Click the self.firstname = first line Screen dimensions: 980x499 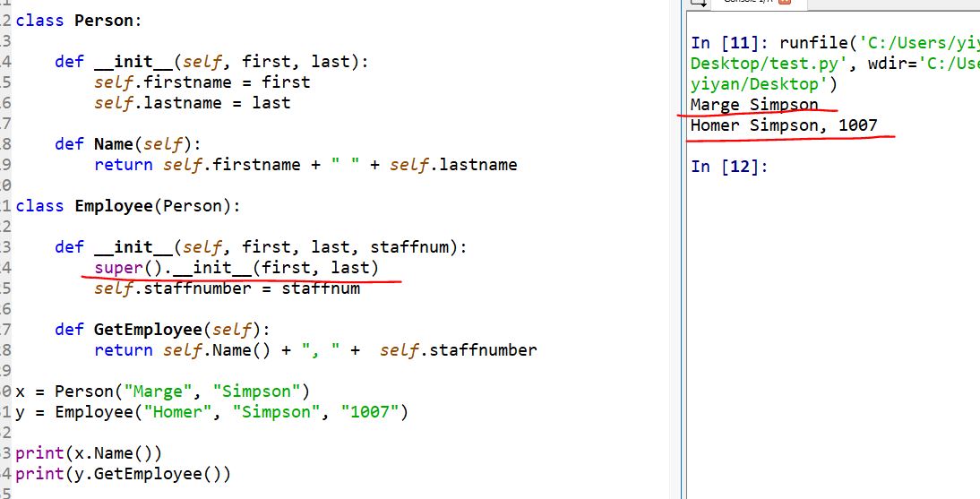click(x=202, y=82)
